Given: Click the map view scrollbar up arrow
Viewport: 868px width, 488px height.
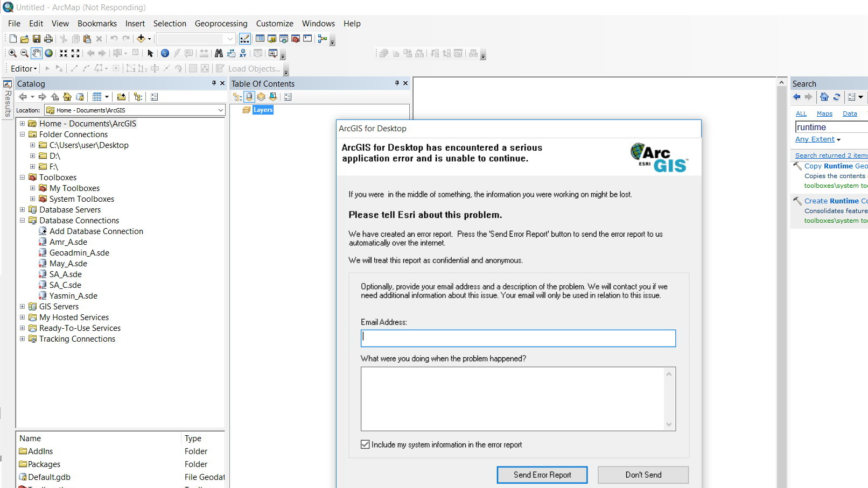Looking at the screenshot, I should [781, 82].
